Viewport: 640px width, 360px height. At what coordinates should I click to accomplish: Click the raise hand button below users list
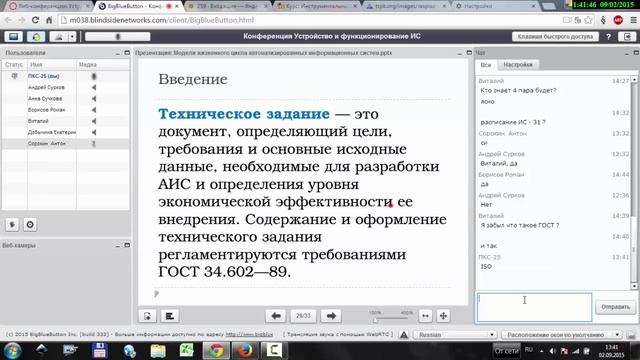pos(12,224)
